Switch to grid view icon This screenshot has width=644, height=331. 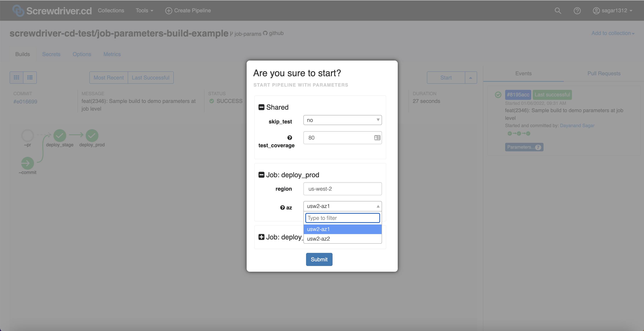(x=16, y=78)
